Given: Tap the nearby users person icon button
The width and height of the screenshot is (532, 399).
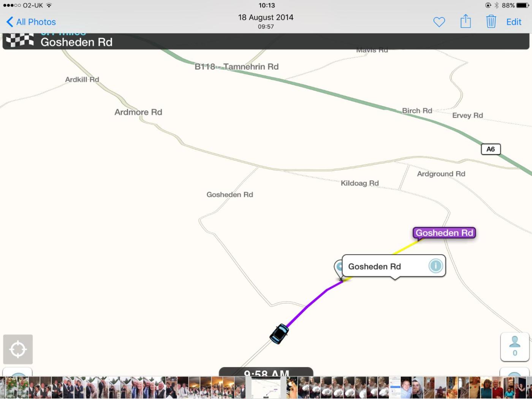Looking at the screenshot, I should click(515, 347).
